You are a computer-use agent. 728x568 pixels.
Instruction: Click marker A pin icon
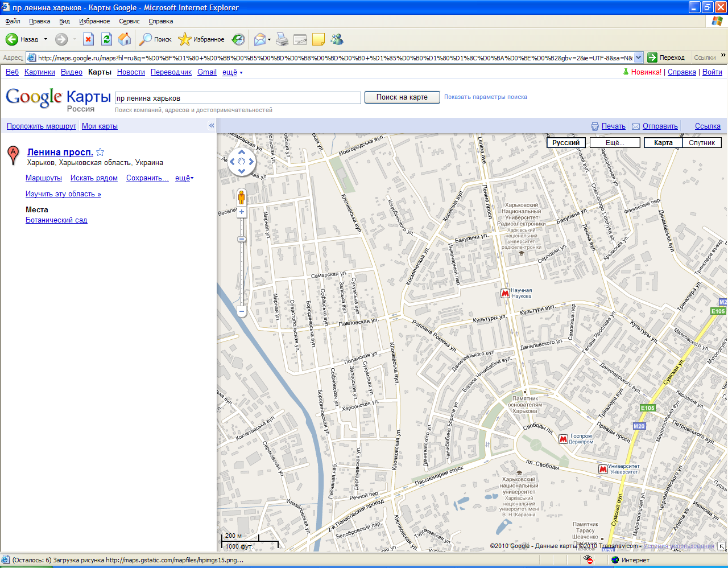pyautogui.click(x=13, y=155)
